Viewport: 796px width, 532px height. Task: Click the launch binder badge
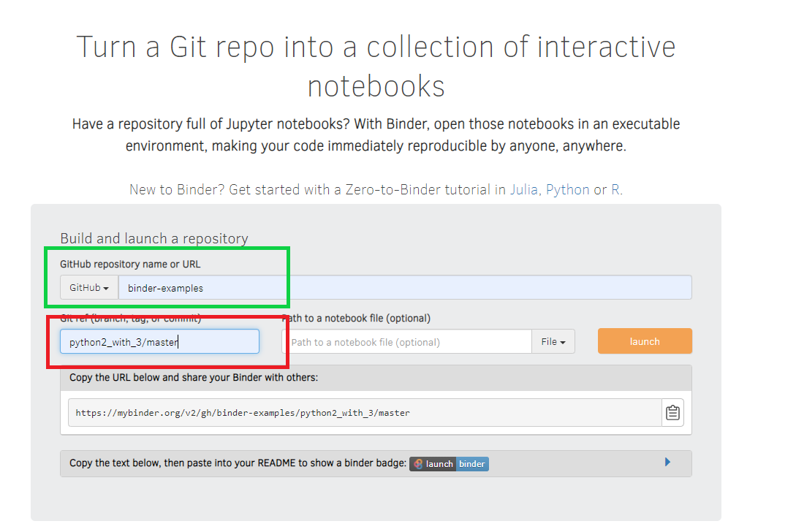point(448,463)
